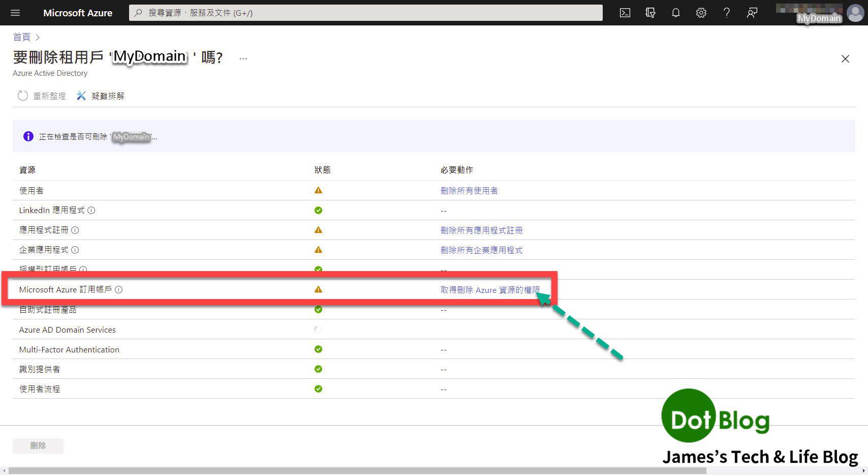Click the 重新整理 refresh button
Screen dimensions: 868x475
(42, 96)
